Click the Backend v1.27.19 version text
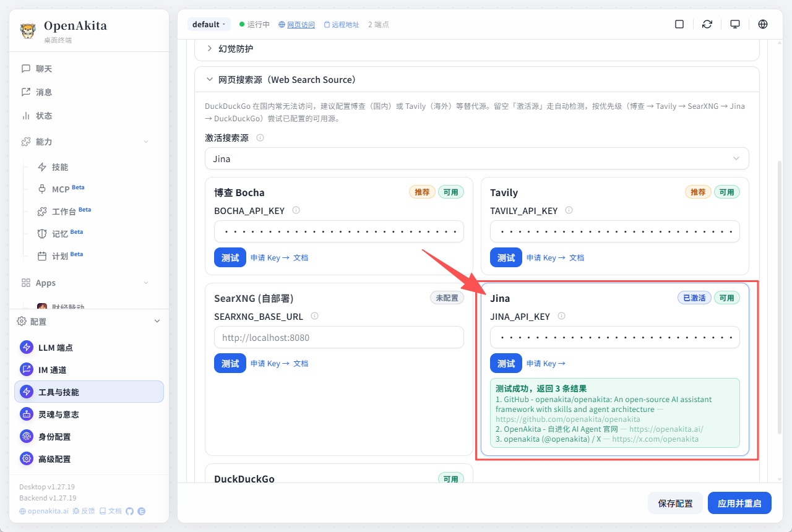The width and height of the screenshot is (792, 532). (48, 498)
